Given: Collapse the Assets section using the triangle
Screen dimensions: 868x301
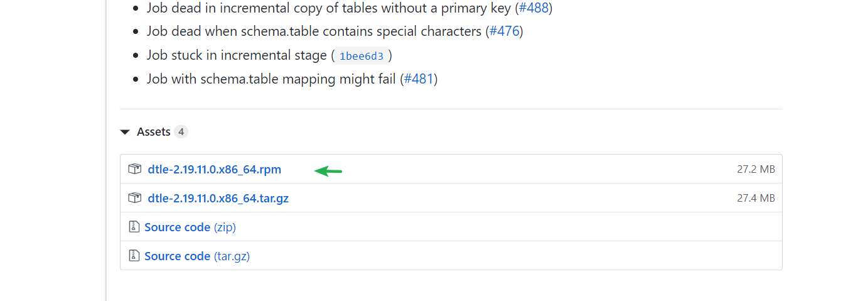Looking at the screenshot, I should pyautogui.click(x=125, y=132).
